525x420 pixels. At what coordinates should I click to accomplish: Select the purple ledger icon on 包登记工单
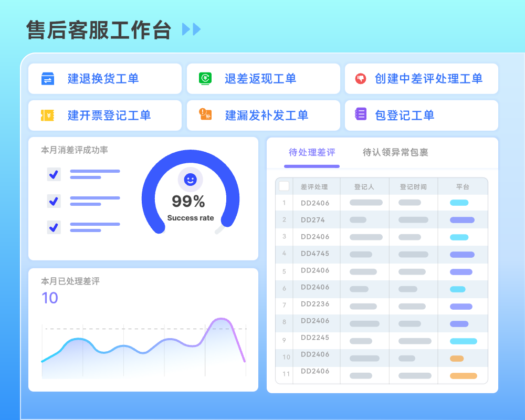(361, 115)
